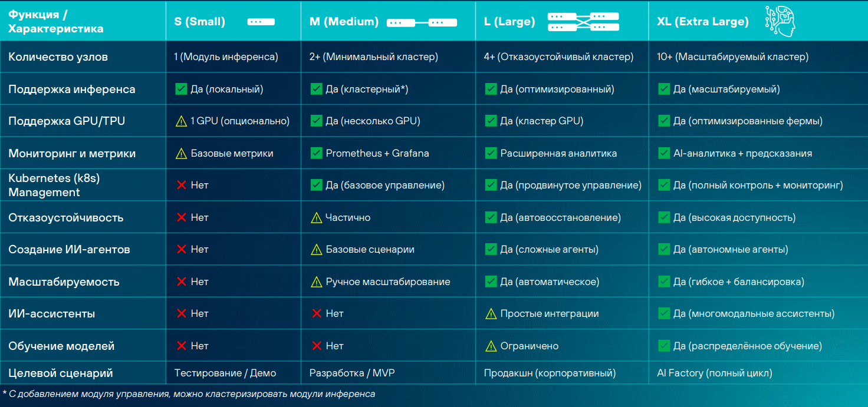Screen dimensions: 868x407
Task: Click the "Да (многомодальные ассистенты)" text
Action: coord(754,314)
